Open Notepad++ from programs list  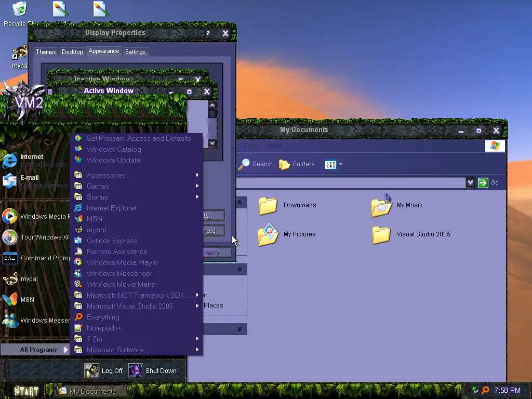pos(136,328)
